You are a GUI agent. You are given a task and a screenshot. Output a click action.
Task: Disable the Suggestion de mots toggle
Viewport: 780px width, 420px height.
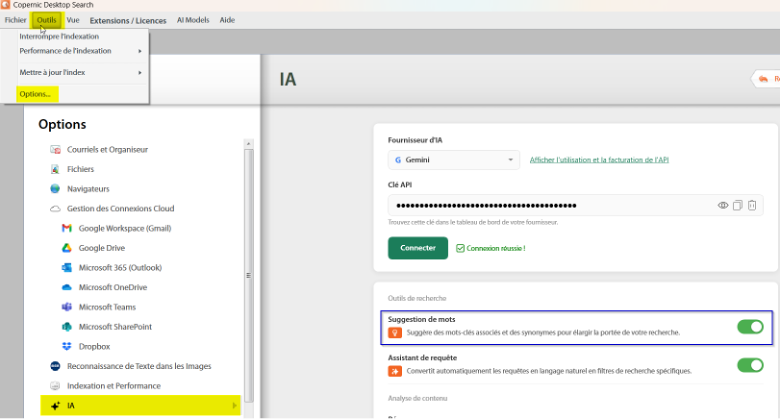(750, 327)
